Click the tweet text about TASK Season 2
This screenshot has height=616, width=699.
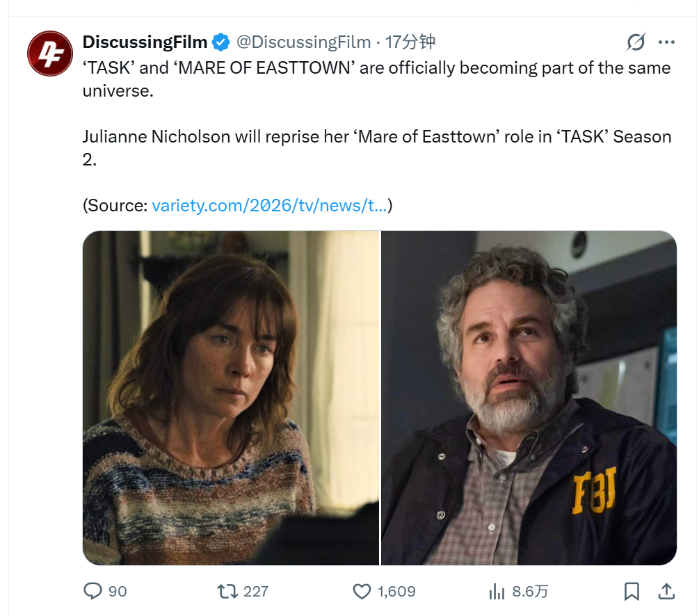click(x=377, y=147)
